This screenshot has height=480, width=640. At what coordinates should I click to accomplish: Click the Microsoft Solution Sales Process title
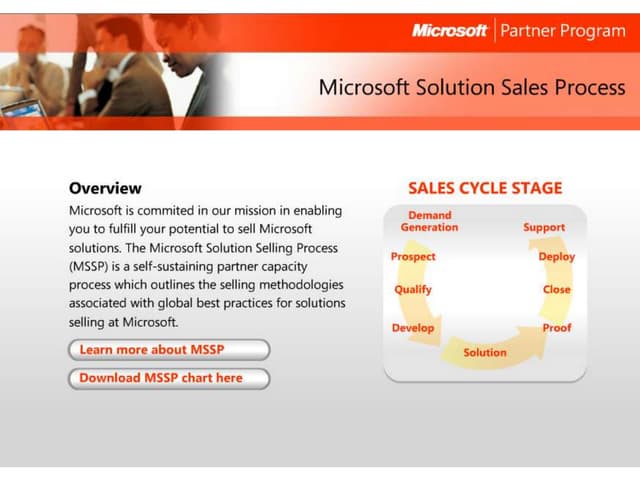point(471,88)
